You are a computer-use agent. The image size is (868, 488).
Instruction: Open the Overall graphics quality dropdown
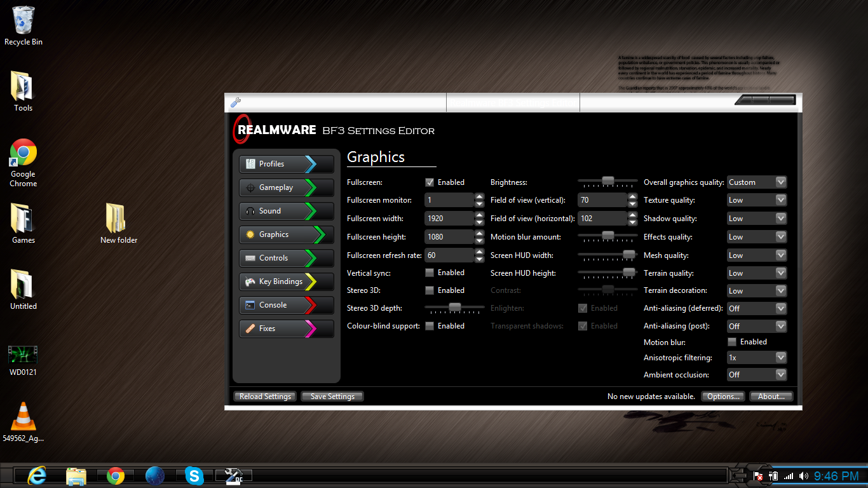point(757,182)
